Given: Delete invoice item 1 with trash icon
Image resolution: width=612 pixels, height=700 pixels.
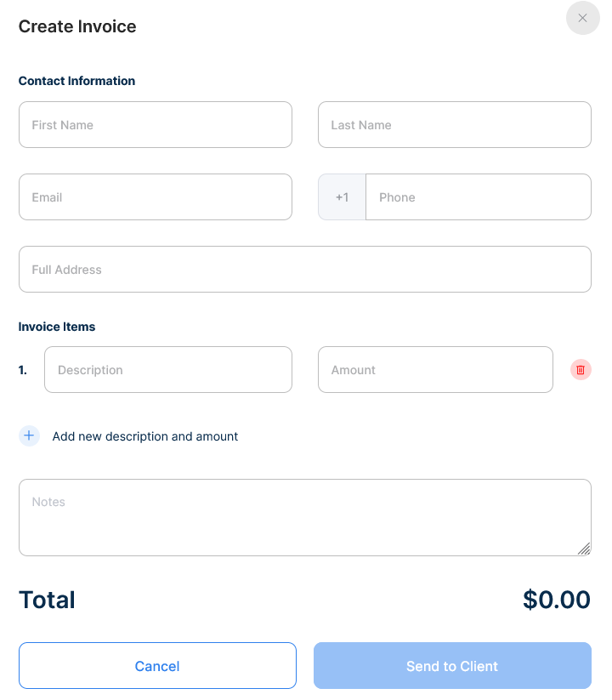Looking at the screenshot, I should point(581,370).
